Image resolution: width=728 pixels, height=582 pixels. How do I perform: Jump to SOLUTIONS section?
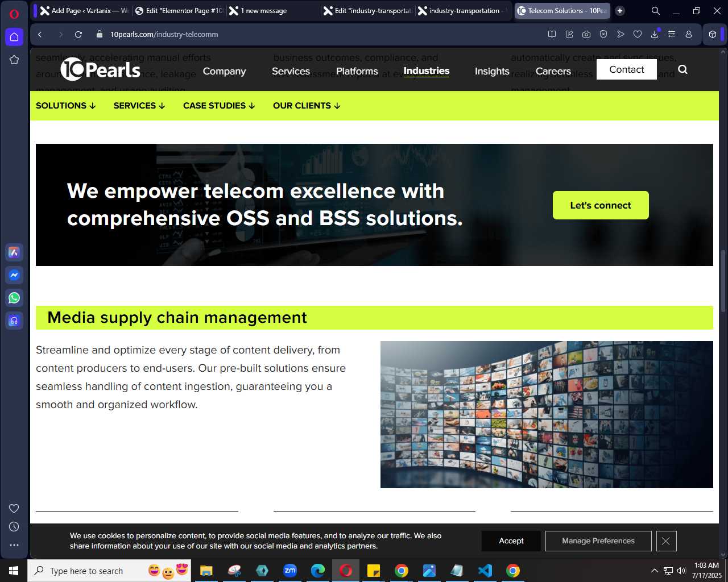65,106
